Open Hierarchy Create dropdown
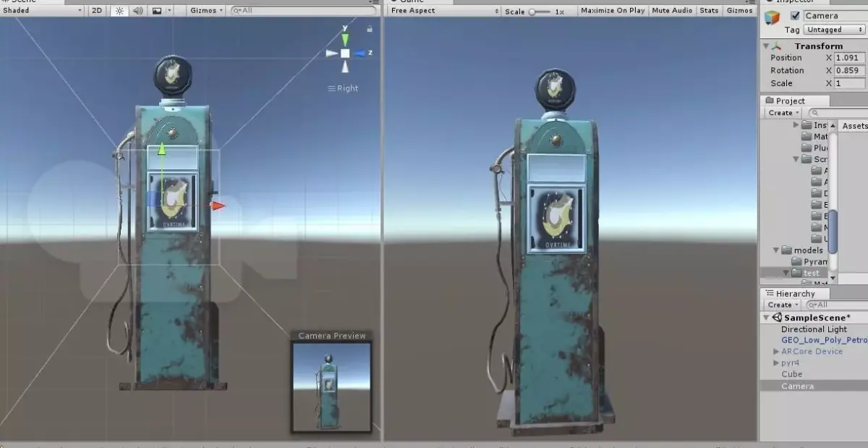This screenshot has width=868, height=448. point(783,305)
